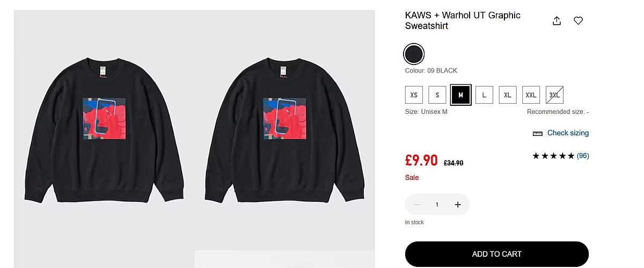Open the 96 reviews link

pos(583,156)
